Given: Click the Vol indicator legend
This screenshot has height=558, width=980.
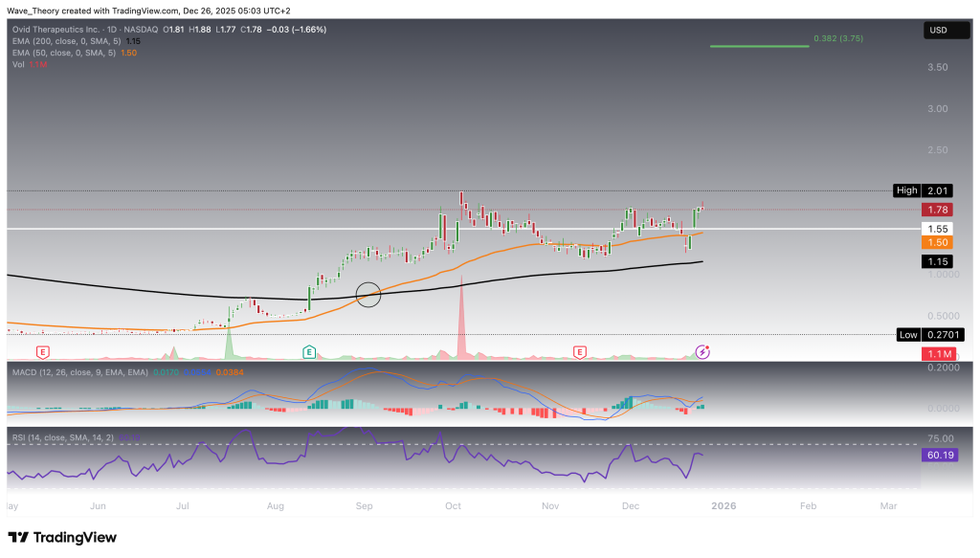Looking at the screenshot, I should click(x=18, y=66).
